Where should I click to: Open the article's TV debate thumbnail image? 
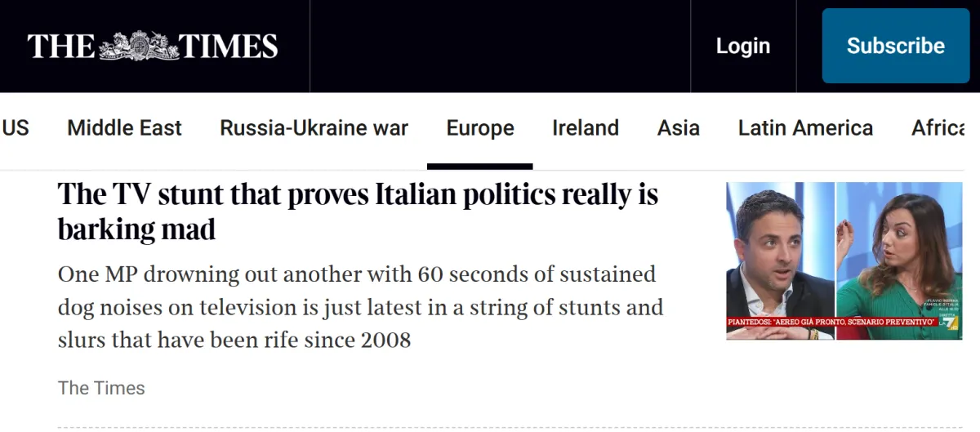[844, 260]
